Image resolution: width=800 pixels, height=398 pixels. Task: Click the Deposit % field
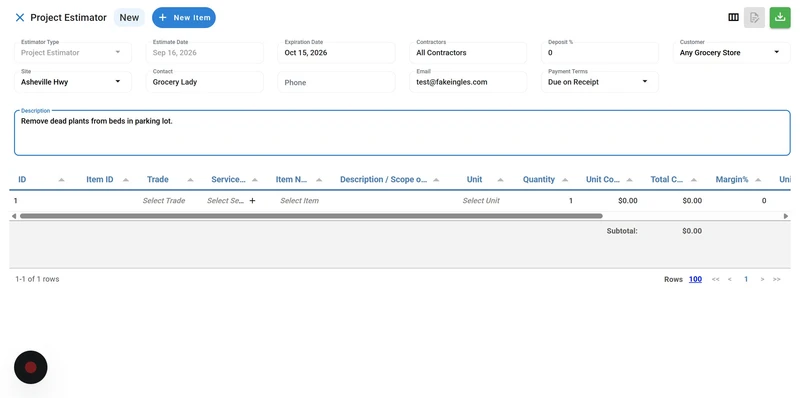point(599,53)
